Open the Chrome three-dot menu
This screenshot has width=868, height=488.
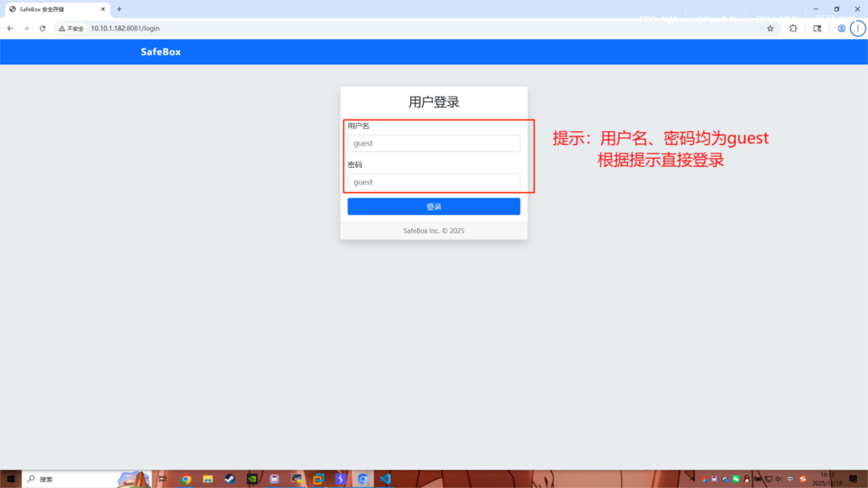[x=857, y=28]
